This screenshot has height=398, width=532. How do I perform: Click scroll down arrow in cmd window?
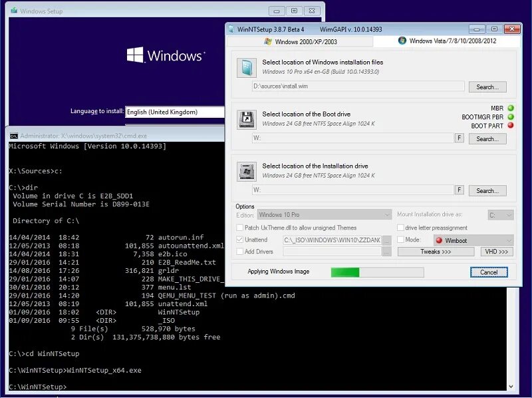[511, 387]
